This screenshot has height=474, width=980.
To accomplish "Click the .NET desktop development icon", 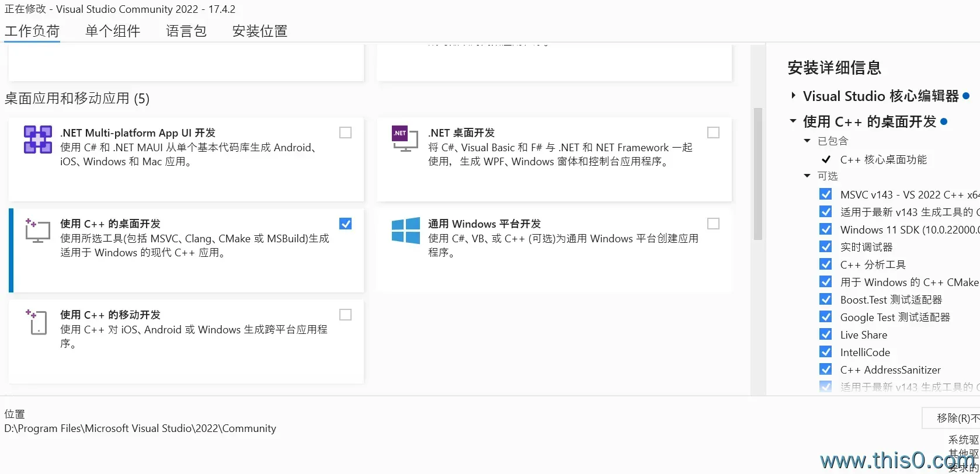I will [x=404, y=139].
